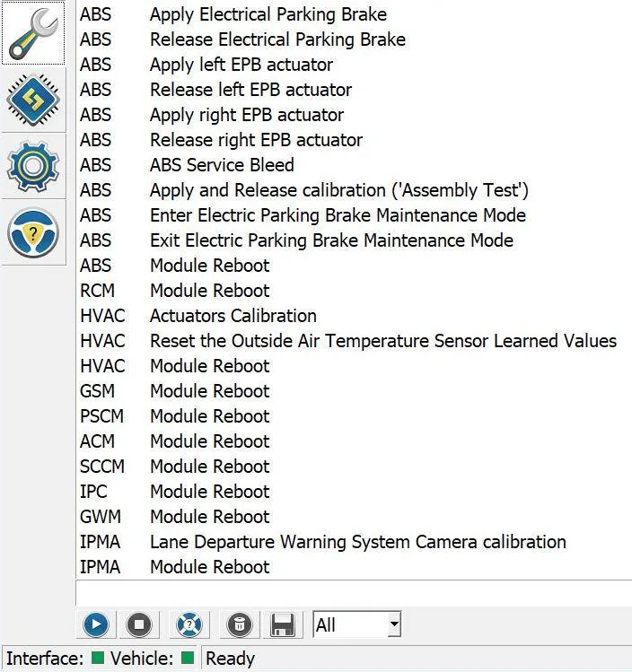The height and width of the screenshot is (672, 632).
Task: Click the empty output log field
Action: click(354, 593)
